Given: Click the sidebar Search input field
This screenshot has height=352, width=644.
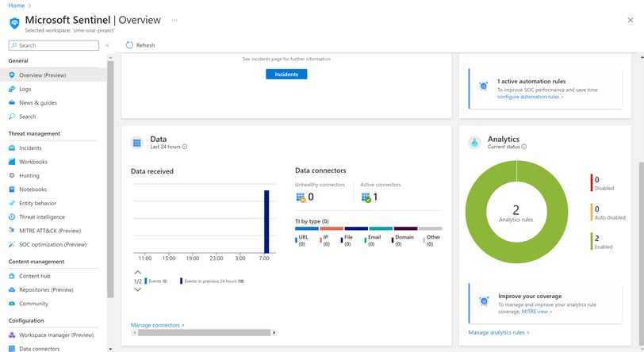Looking at the screenshot, I should [x=54, y=46].
